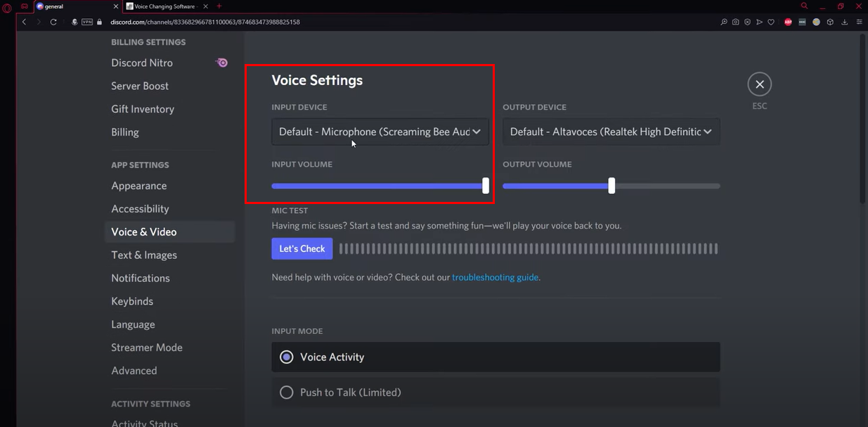Click the heart bookmark icon in the toolbar
The image size is (868, 427).
[771, 22]
